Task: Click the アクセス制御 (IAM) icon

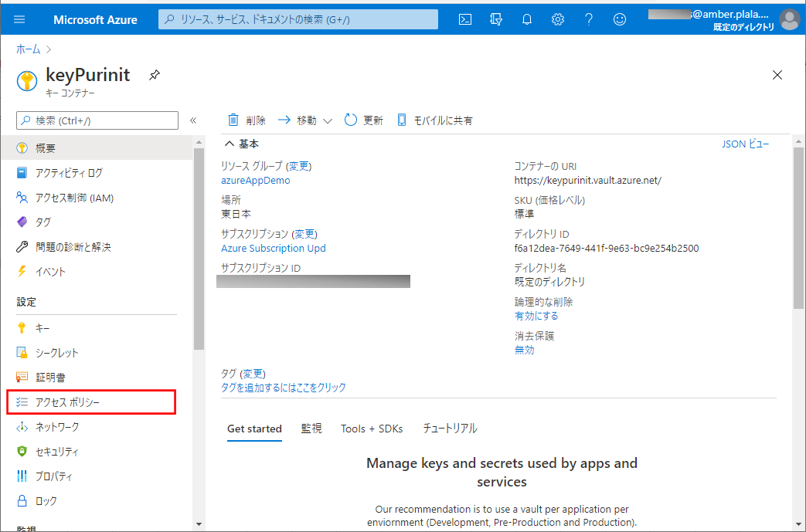Action: [x=22, y=197]
